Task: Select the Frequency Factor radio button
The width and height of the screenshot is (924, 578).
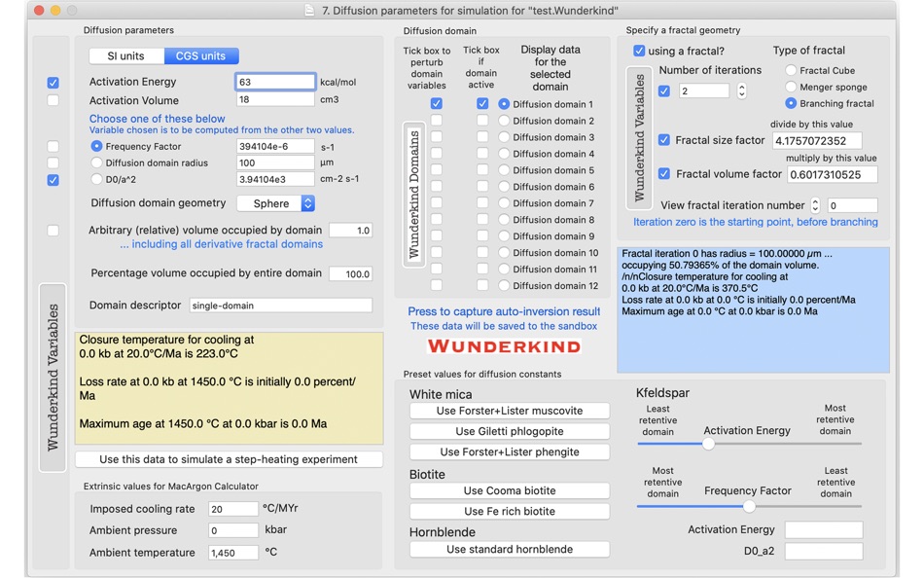Action: (96, 146)
